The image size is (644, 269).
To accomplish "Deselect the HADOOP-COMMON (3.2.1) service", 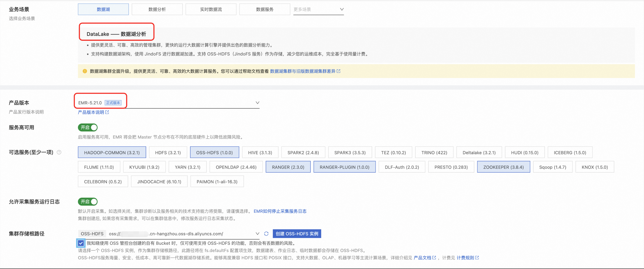I will point(112,152).
